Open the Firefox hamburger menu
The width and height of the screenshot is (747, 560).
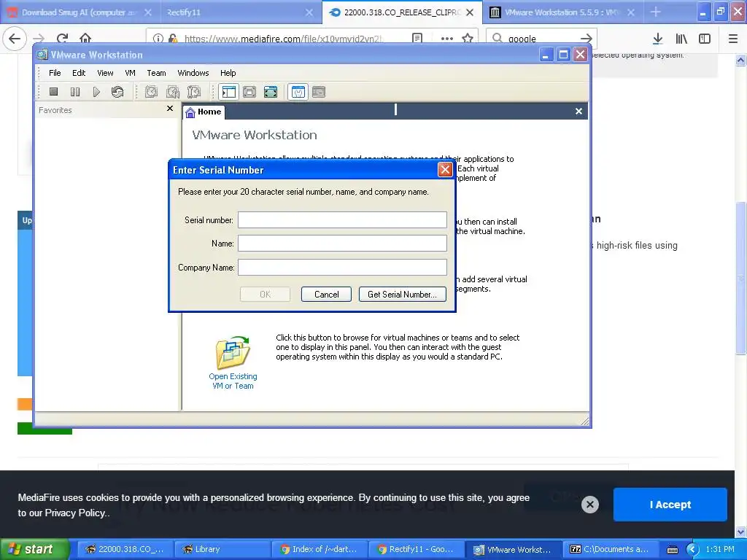733,39
